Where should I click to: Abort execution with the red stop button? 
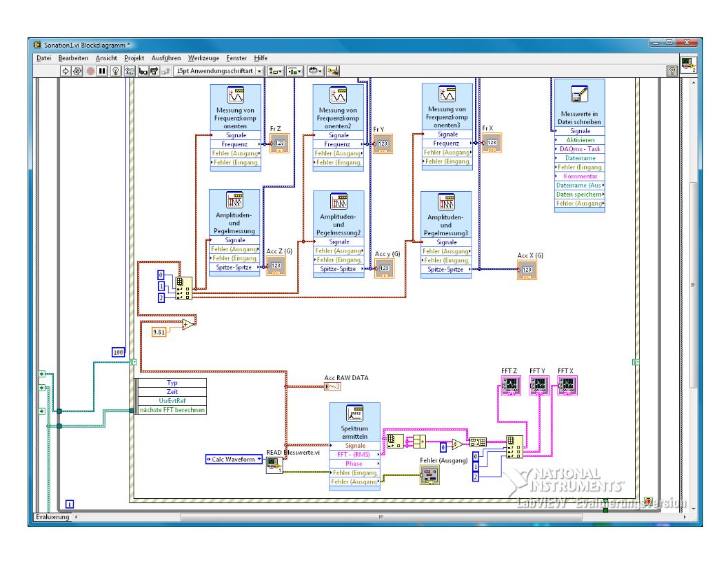point(90,71)
